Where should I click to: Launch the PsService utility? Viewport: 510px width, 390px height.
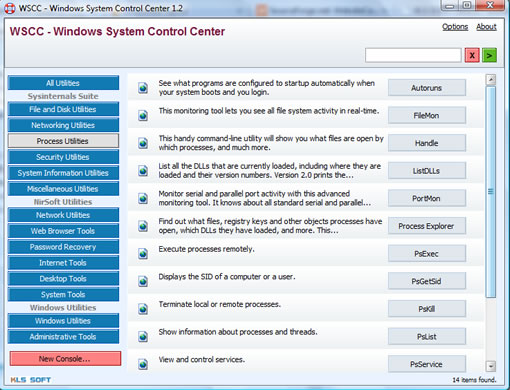tap(426, 364)
